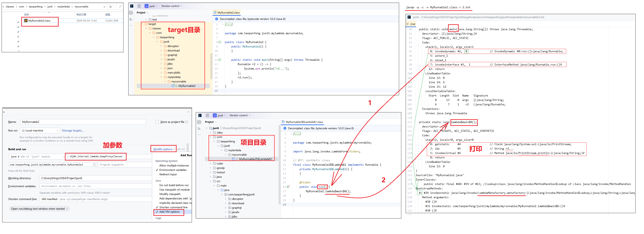
Task: Click the Program arguments field
Action: pyautogui.click(x=125, y=165)
